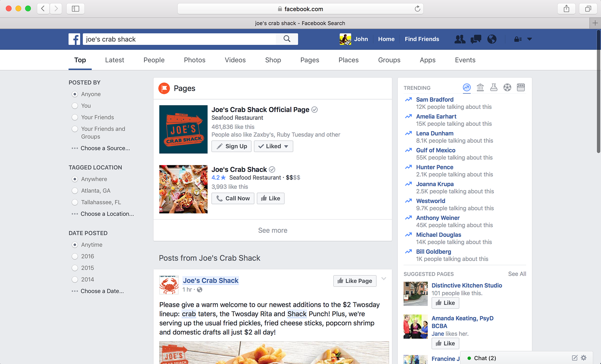
Task: Select Your Friends and Groups radio
Action: click(75, 129)
